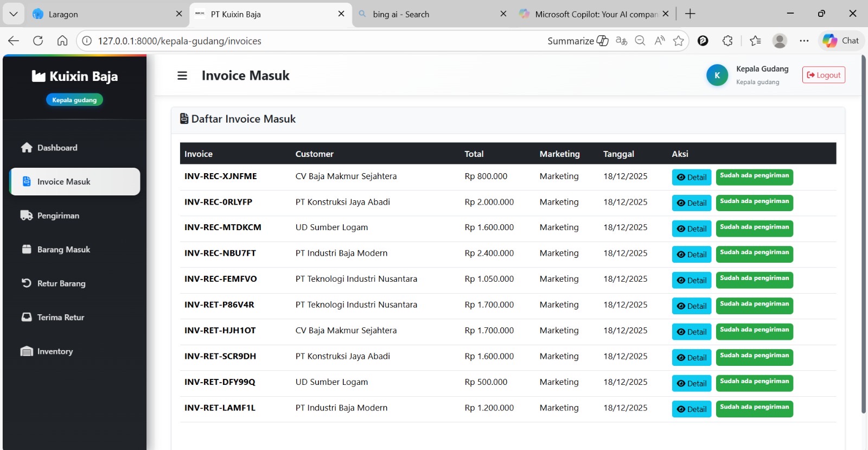
Task: Open the Dashboard sidebar item
Action: [x=74, y=148]
